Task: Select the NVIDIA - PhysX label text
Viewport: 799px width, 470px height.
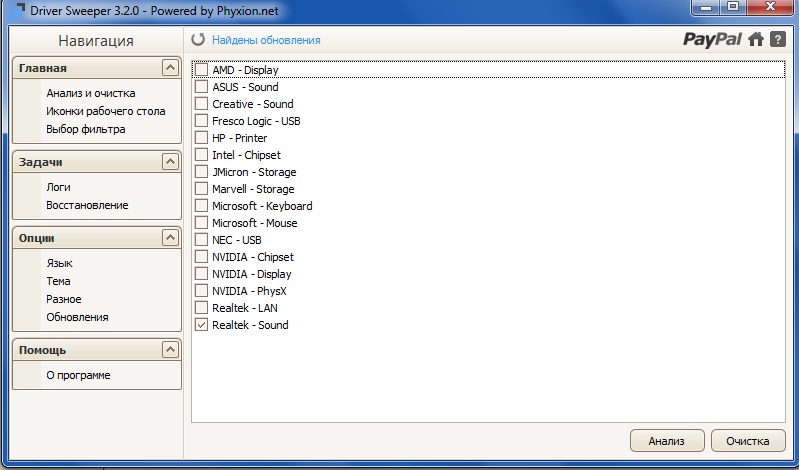Action: [249, 291]
